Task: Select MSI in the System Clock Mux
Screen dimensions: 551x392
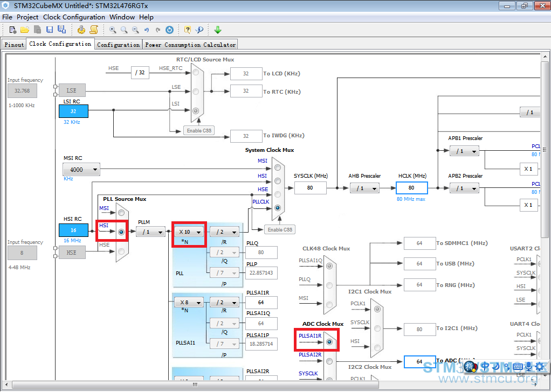Action: [278, 168]
